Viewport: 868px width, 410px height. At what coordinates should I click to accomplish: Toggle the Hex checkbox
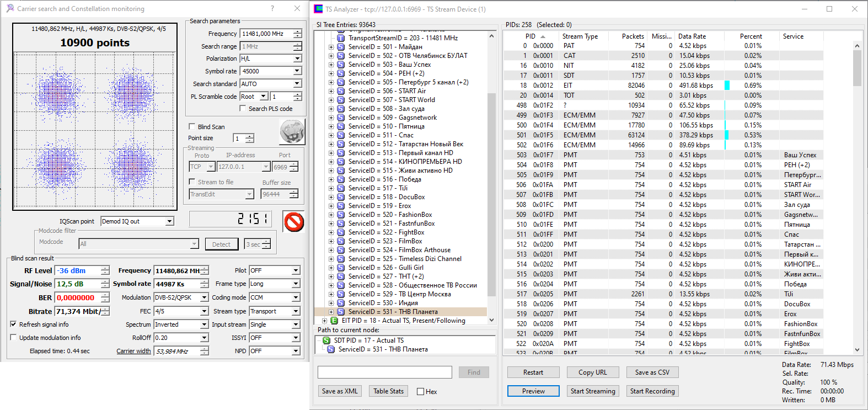coord(420,392)
